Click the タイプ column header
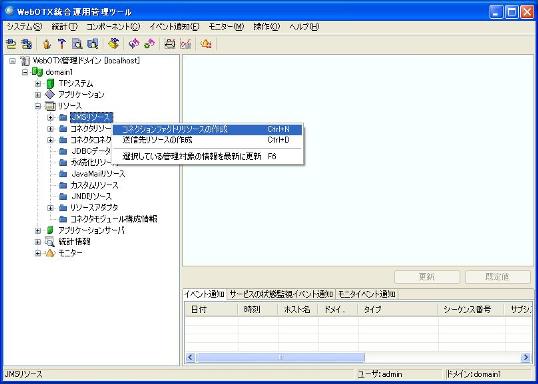The image size is (538, 384). point(398,310)
